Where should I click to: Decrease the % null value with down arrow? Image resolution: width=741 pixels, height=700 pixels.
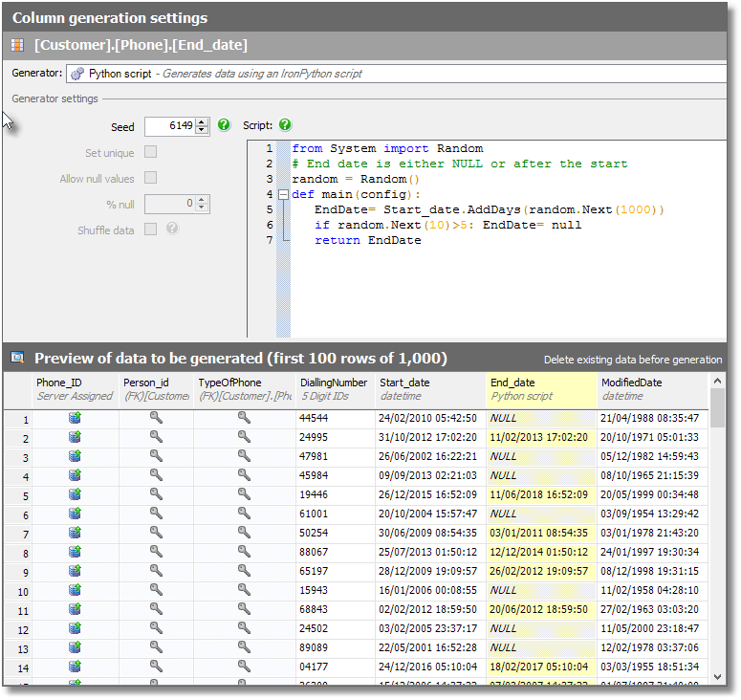coord(202,208)
